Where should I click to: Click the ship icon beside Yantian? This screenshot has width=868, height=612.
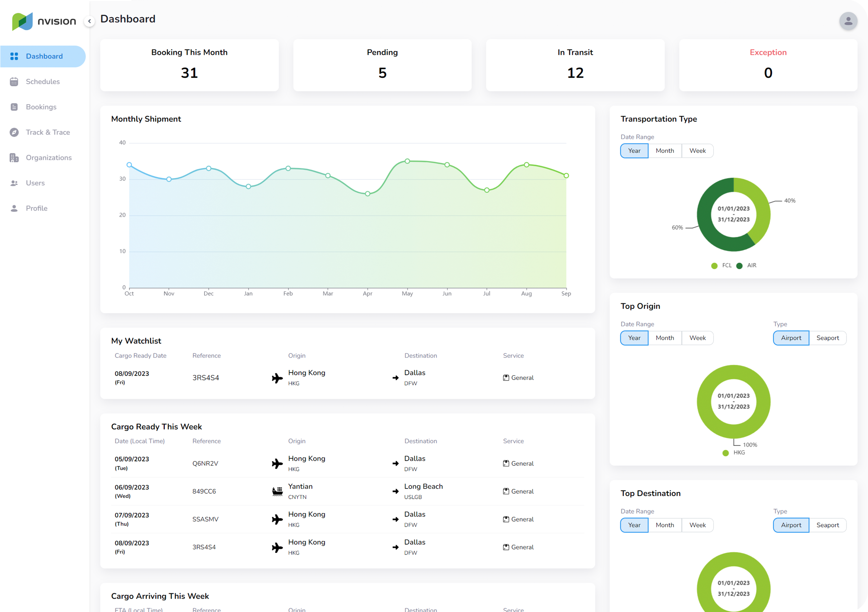click(x=277, y=491)
